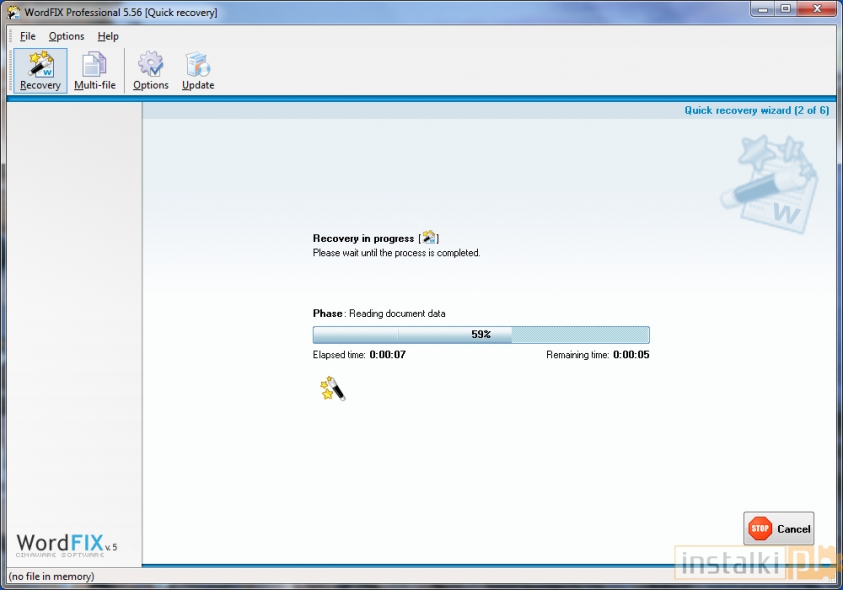The height and width of the screenshot is (590, 843).
Task: Click the Quick recovery wizard header text
Action: [756, 110]
